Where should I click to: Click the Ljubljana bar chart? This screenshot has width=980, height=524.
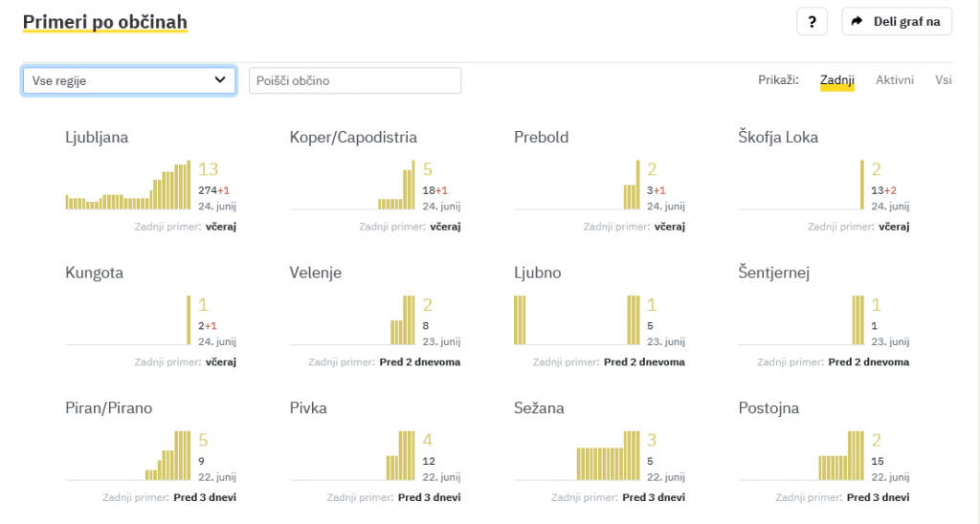[x=128, y=185]
